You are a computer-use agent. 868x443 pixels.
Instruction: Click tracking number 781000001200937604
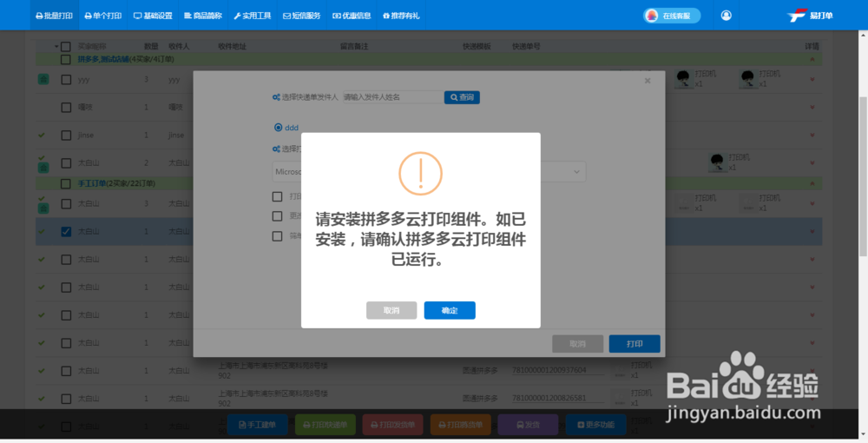(549, 370)
